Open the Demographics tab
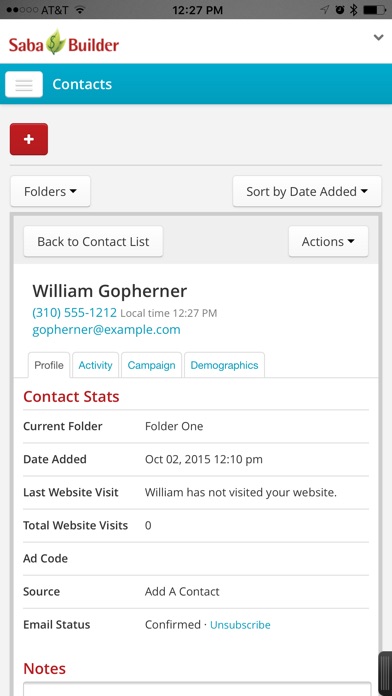Screen dimensions: 392x696 (224, 365)
